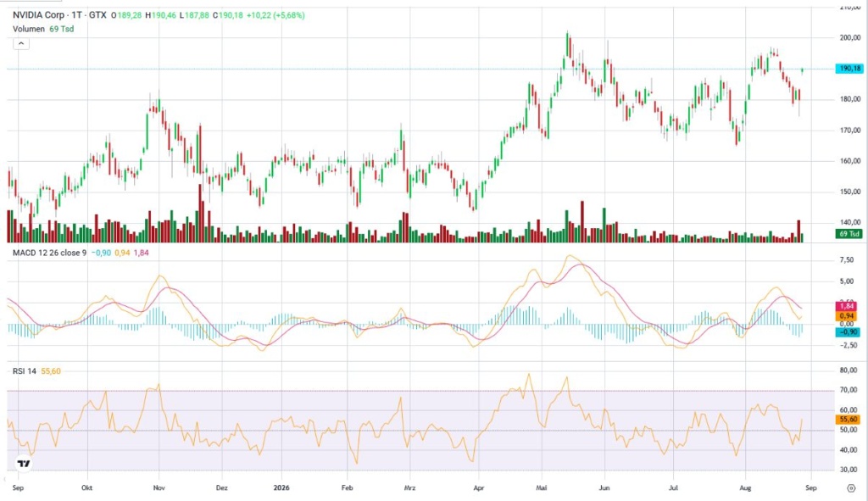Click the 55,60 value in RSI legend
Image resolution: width=868 pixels, height=501 pixels.
pos(51,371)
